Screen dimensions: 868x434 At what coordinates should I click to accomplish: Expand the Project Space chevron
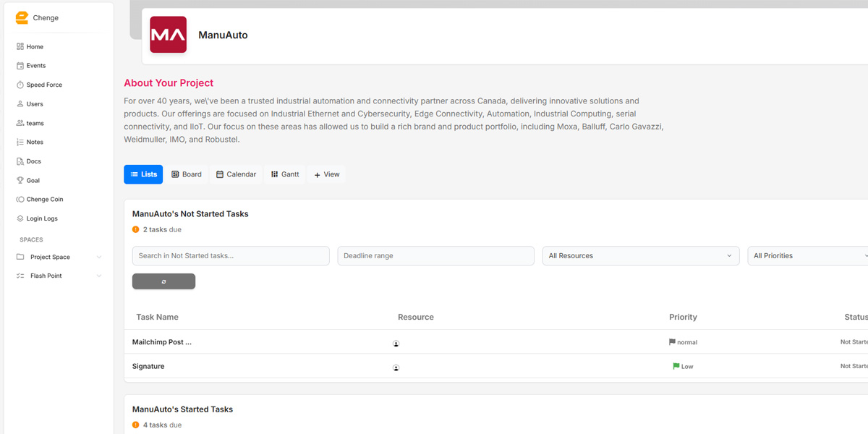(x=99, y=257)
